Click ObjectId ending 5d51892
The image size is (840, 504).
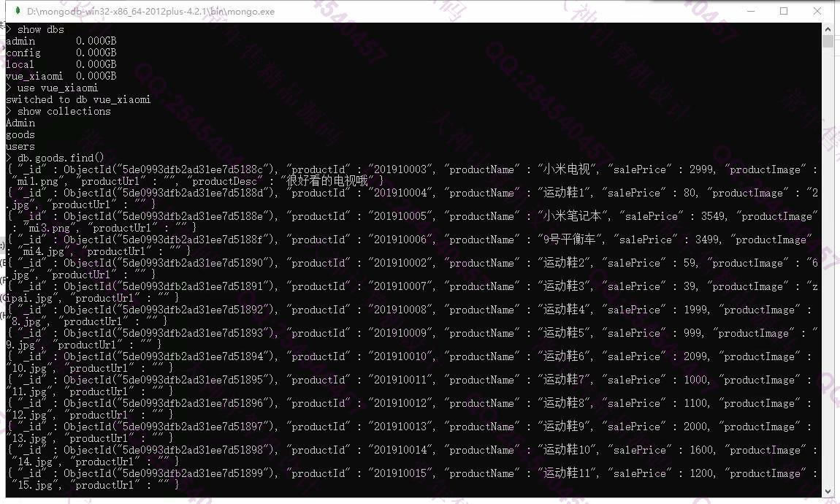pyautogui.click(x=169, y=310)
